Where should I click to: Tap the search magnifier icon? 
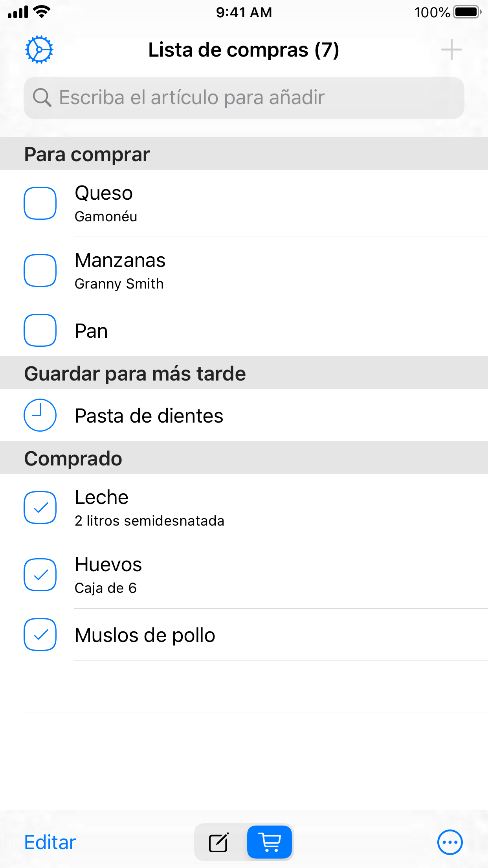pyautogui.click(x=42, y=97)
